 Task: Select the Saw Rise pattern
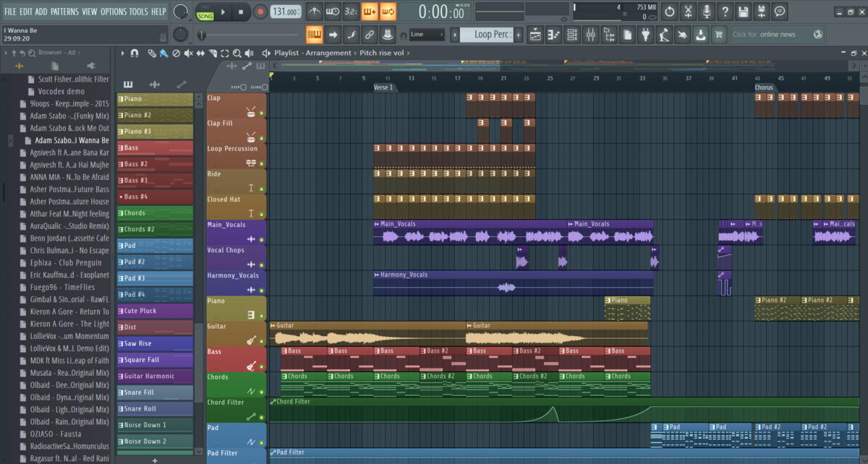click(x=156, y=343)
